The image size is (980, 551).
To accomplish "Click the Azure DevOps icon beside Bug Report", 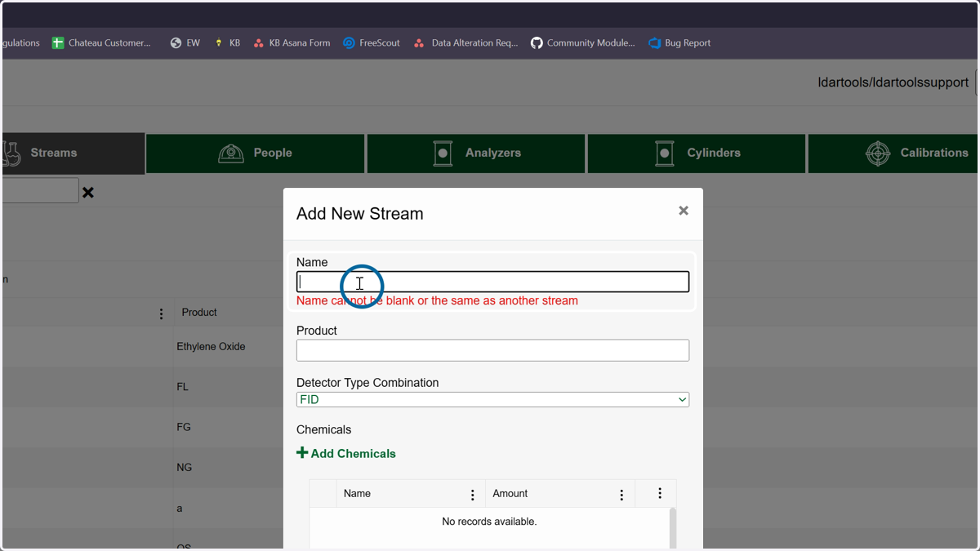I will [x=654, y=43].
